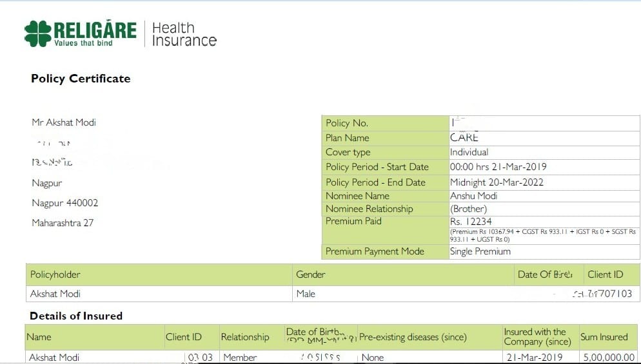This screenshot has width=641, height=364.
Task: Select the '(Brother)' relationship value
Action: click(468, 209)
